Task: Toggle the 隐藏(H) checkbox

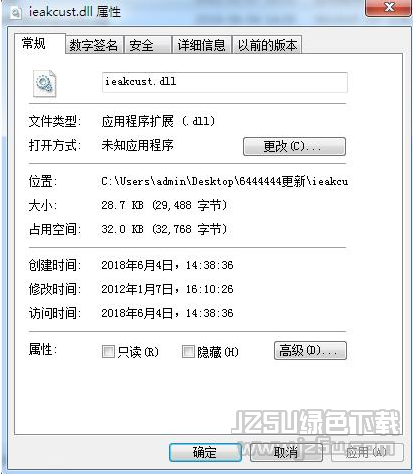Action: [x=188, y=351]
